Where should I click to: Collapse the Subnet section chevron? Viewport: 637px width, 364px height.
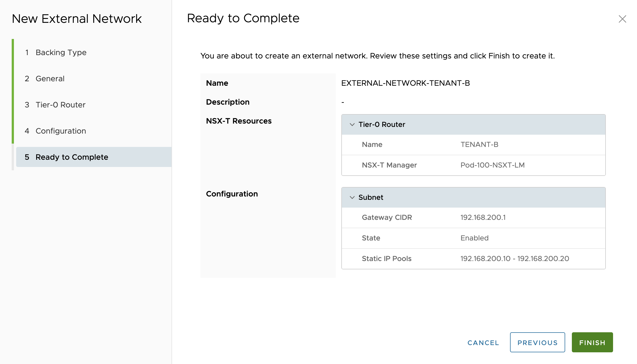352,197
